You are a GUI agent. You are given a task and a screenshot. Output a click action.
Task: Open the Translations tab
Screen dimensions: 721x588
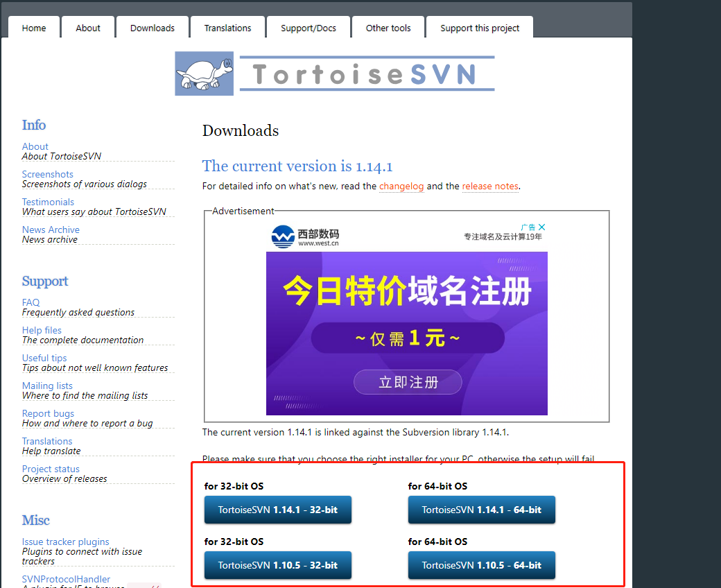227,28
